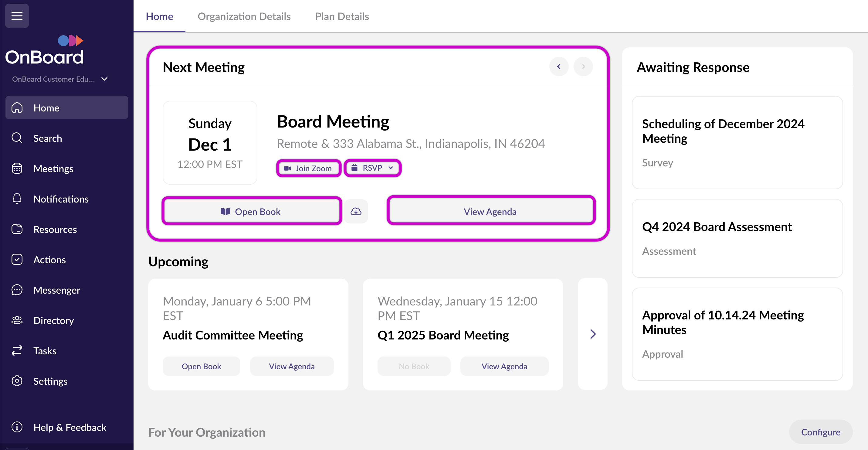Open Tasks from the sidebar

point(45,351)
